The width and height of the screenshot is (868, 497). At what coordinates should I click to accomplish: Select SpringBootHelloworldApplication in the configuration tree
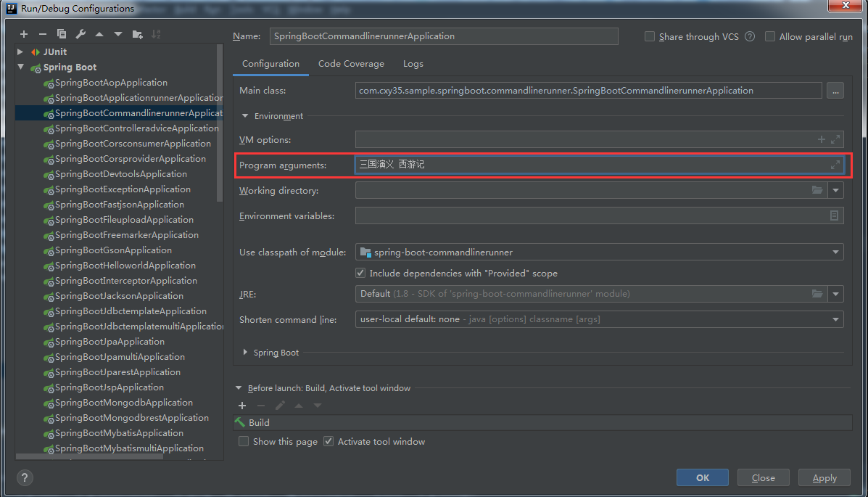[125, 266]
